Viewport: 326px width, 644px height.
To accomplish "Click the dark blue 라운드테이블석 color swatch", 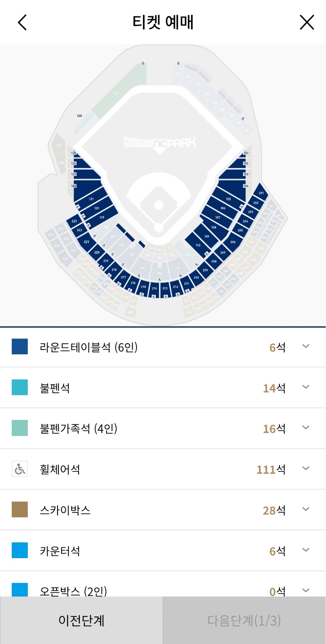I will [x=20, y=346].
